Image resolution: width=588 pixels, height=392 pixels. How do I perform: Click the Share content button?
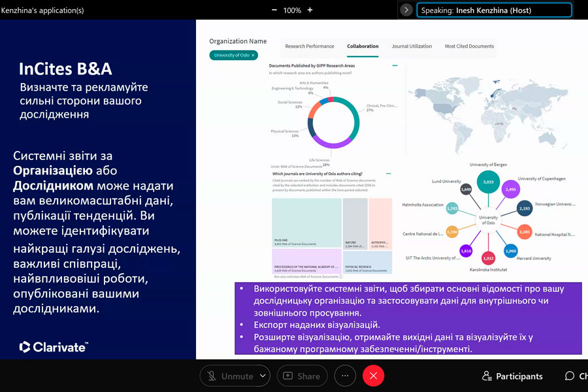pyautogui.click(x=302, y=376)
